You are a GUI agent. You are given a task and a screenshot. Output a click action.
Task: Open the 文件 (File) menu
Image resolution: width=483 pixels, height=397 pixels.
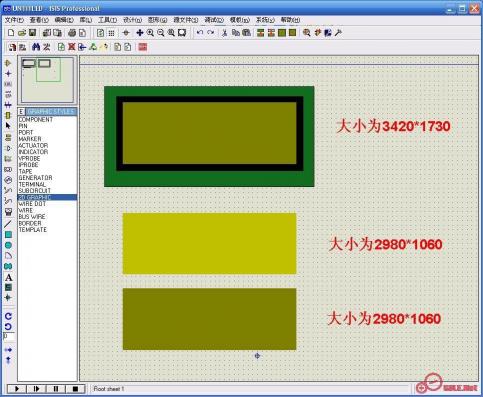tap(14, 20)
